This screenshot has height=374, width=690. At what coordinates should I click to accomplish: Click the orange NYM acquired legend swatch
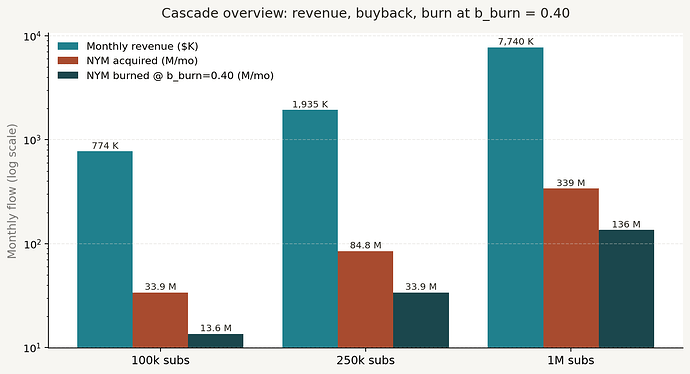68,61
